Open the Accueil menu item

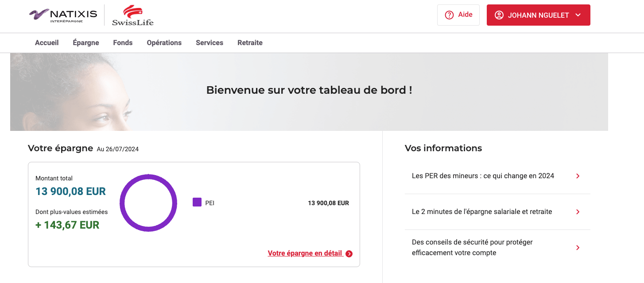click(47, 43)
